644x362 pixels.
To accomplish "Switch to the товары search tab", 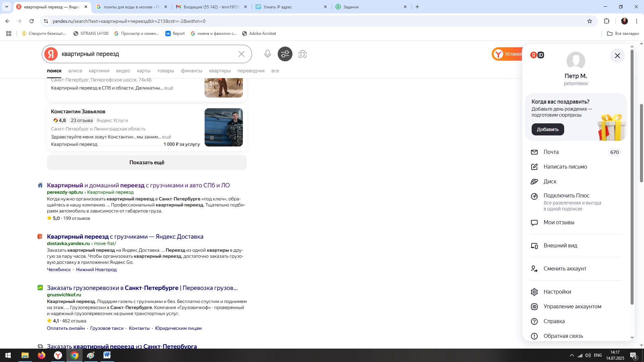I will point(166,71).
